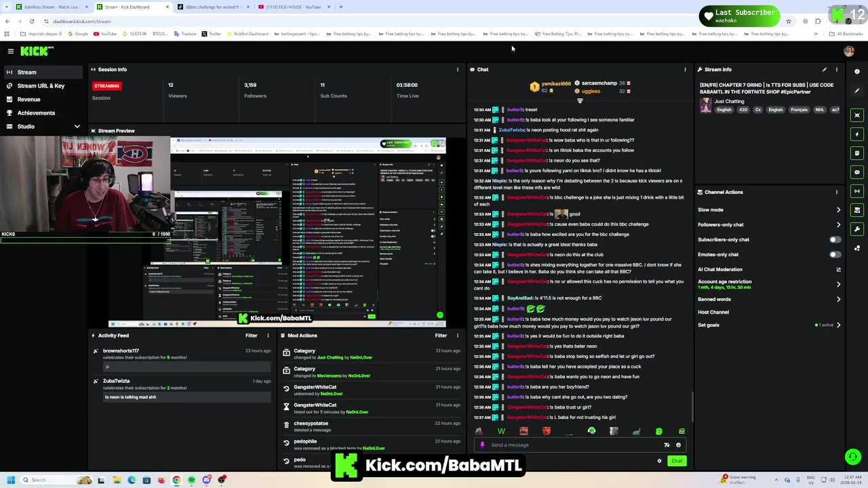Open AI Chat Moderation external link icon

[838, 269]
